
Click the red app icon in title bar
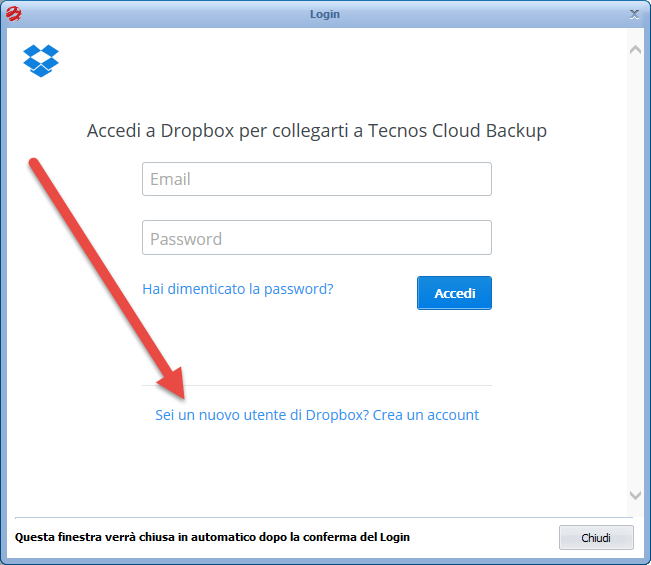[x=14, y=14]
